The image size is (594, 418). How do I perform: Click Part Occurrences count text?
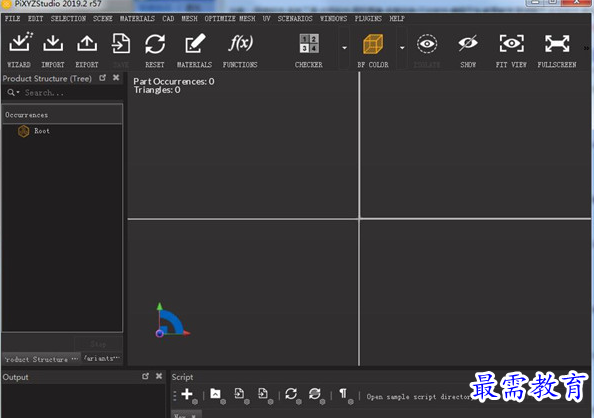pos(174,81)
